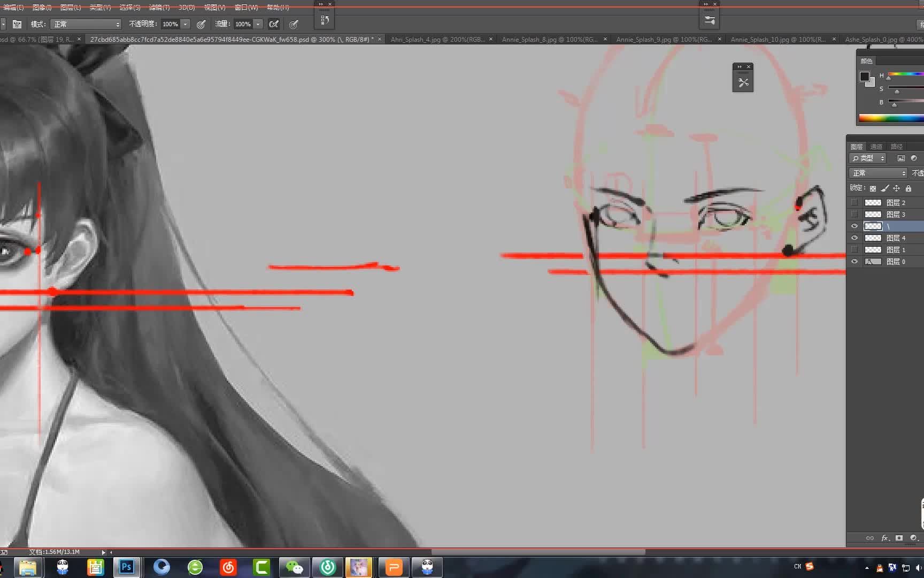This screenshot has height=578, width=924.
Task: Lock image pixels brush icon
Action: [x=885, y=188]
